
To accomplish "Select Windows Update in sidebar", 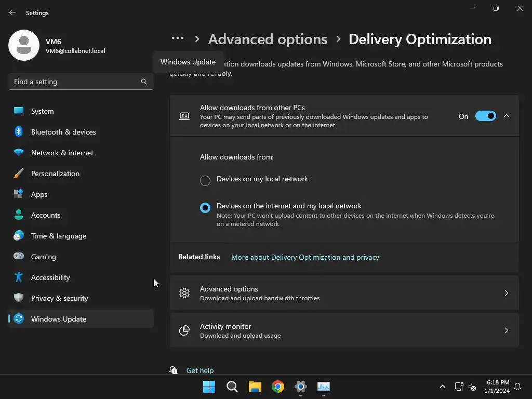I will coord(81,318).
